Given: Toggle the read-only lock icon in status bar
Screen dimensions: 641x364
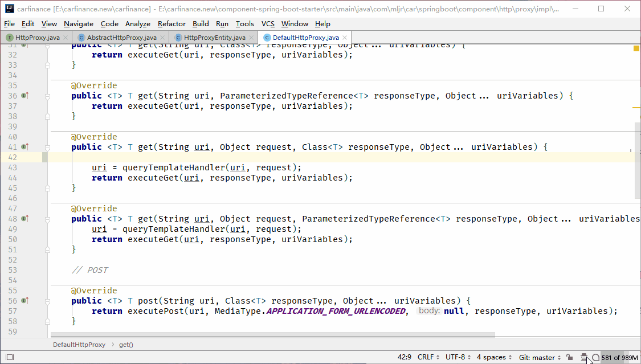Looking at the screenshot, I should tap(570, 357).
